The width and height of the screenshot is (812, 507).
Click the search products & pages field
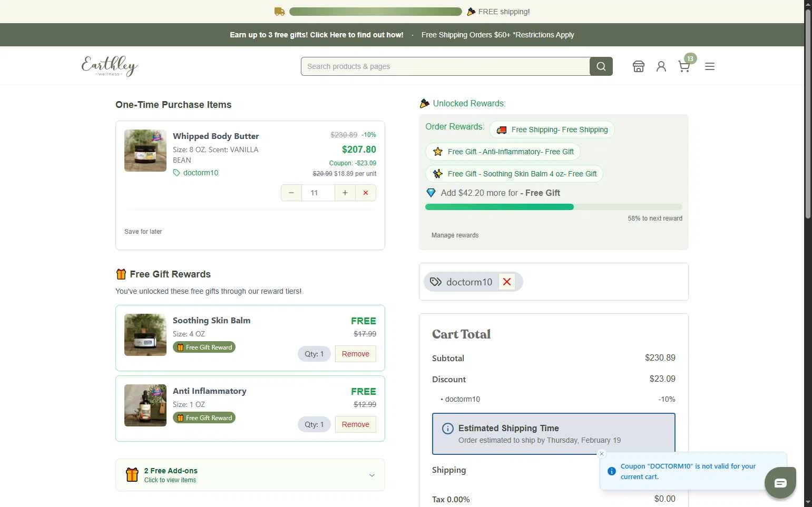coord(445,66)
